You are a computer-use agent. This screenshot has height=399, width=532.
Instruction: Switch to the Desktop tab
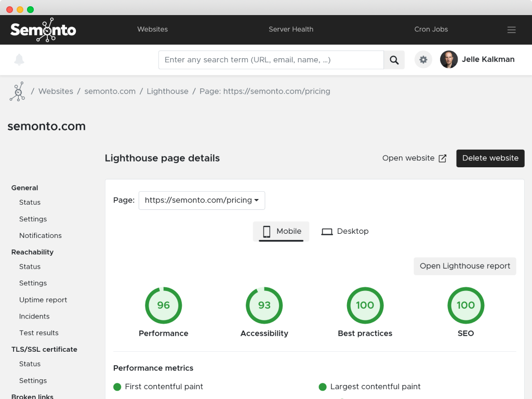tap(345, 231)
